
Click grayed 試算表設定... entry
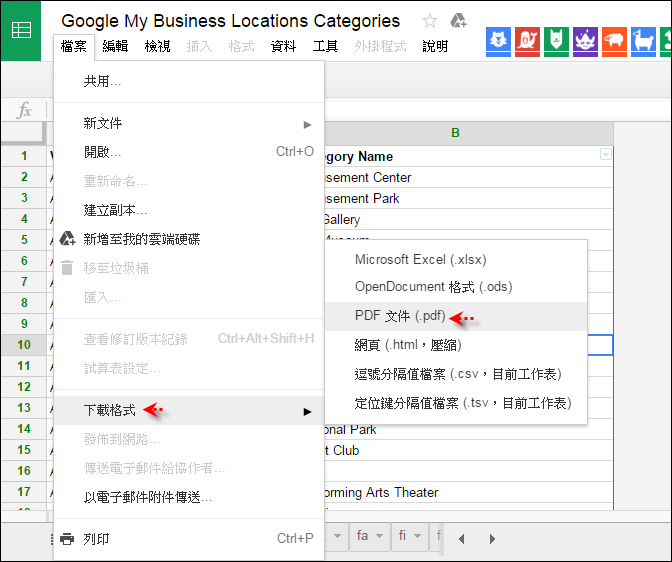189,368
